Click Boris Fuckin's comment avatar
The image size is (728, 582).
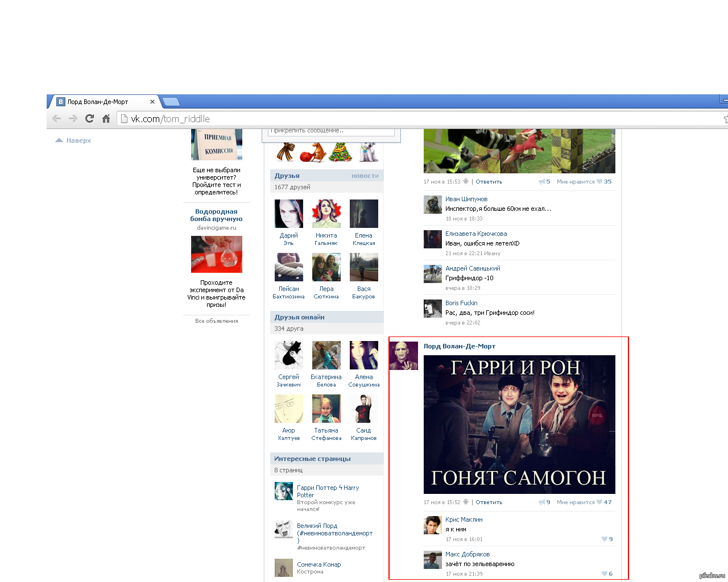(x=433, y=309)
